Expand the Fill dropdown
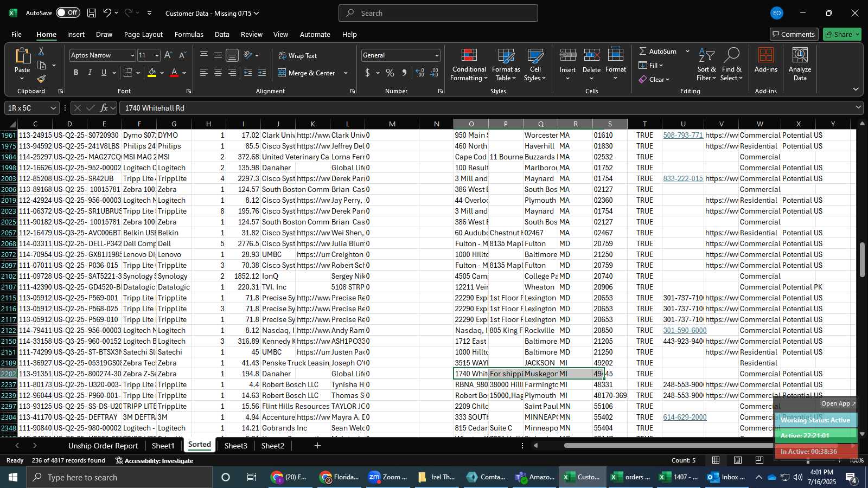This screenshot has width=868, height=488. tap(650, 65)
